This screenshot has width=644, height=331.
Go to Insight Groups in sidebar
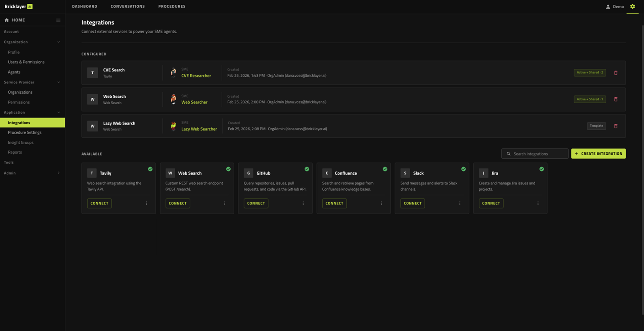(x=21, y=143)
